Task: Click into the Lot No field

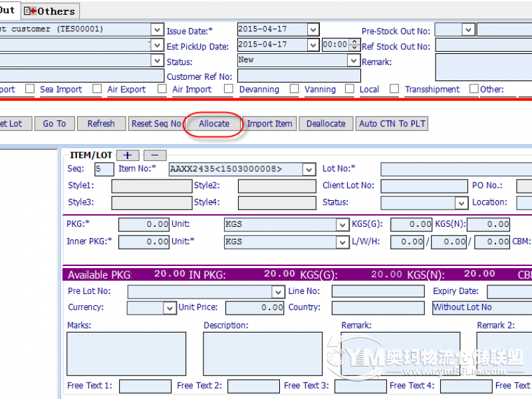Action: click(456, 169)
